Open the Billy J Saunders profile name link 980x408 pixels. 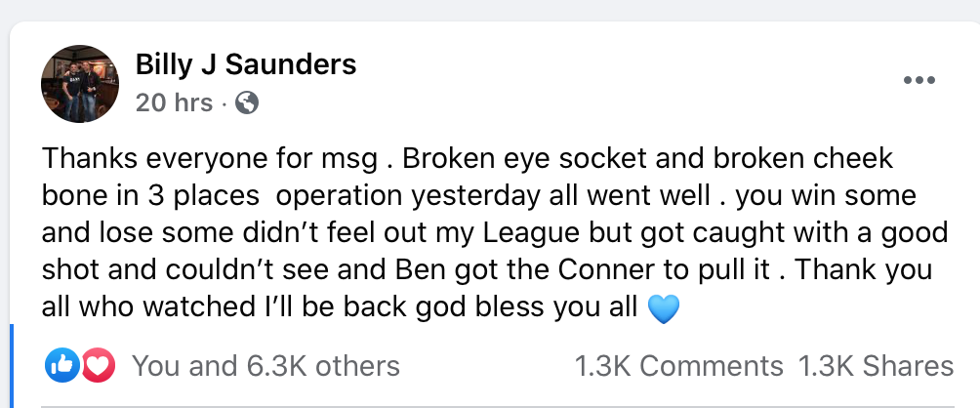pos(246,64)
